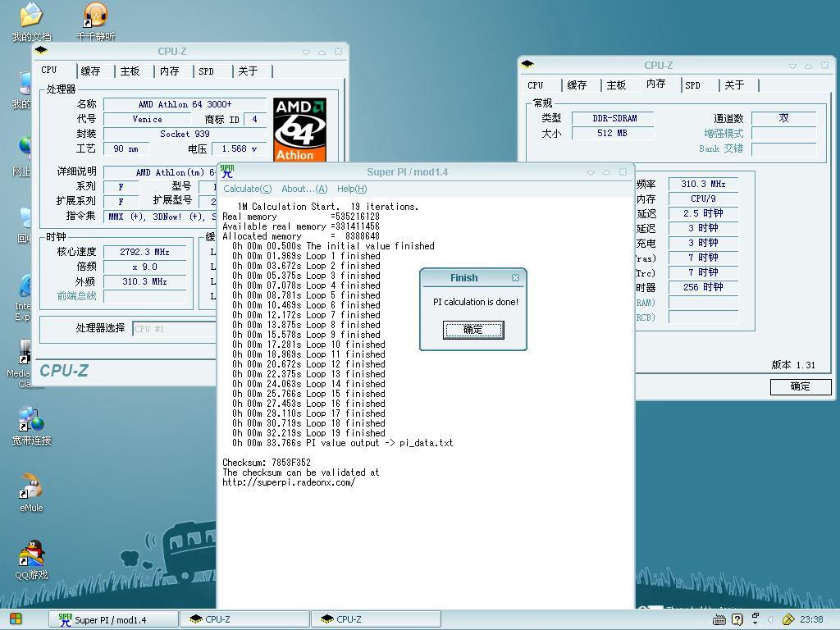Click 确定 button in CPU-Z memory window
The width and height of the screenshot is (840, 630).
pos(801,387)
